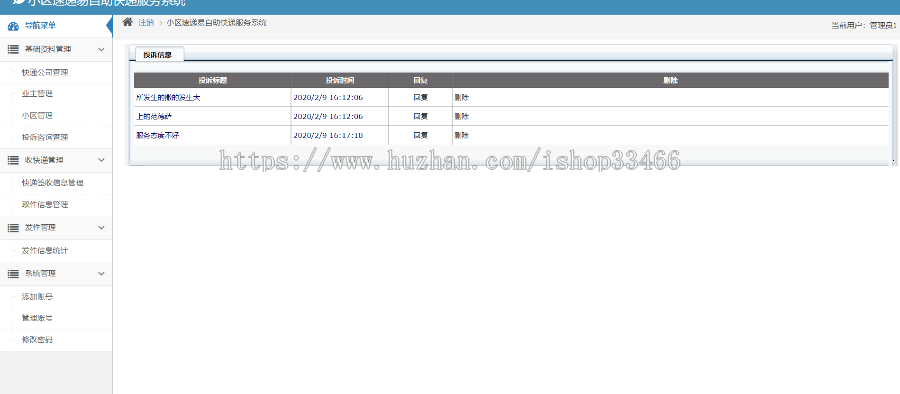
Task: Click list icon beside 发件管理
Action: [13, 228]
